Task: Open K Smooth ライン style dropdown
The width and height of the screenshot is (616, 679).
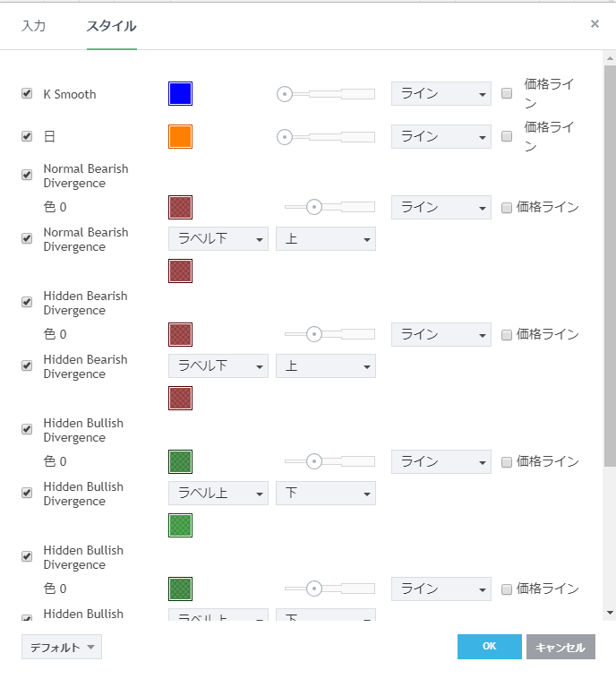Action: click(x=441, y=94)
